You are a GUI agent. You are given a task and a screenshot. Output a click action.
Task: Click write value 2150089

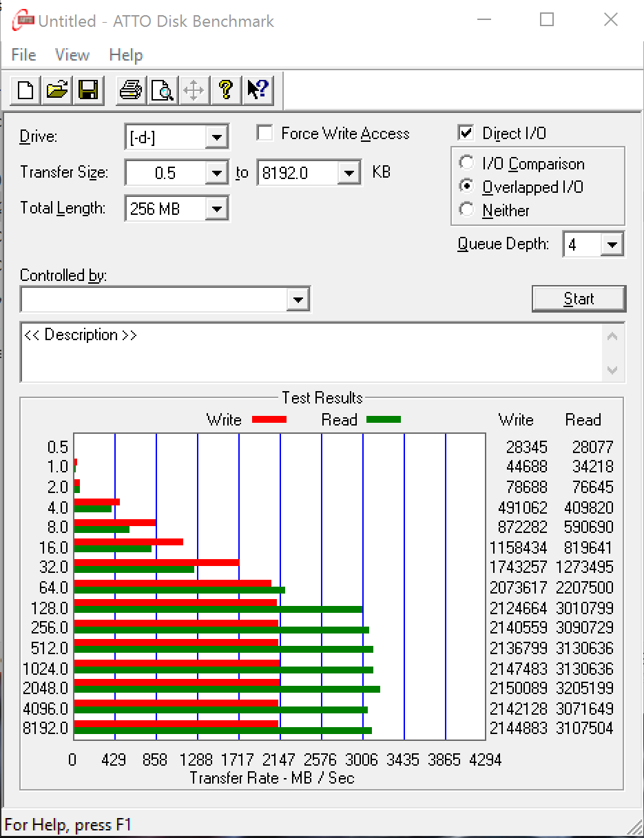coord(518,688)
